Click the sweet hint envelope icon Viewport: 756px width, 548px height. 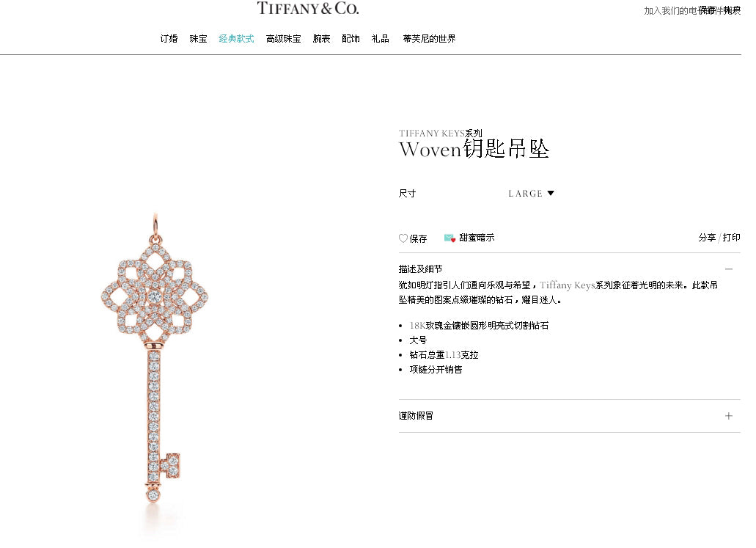(449, 238)
